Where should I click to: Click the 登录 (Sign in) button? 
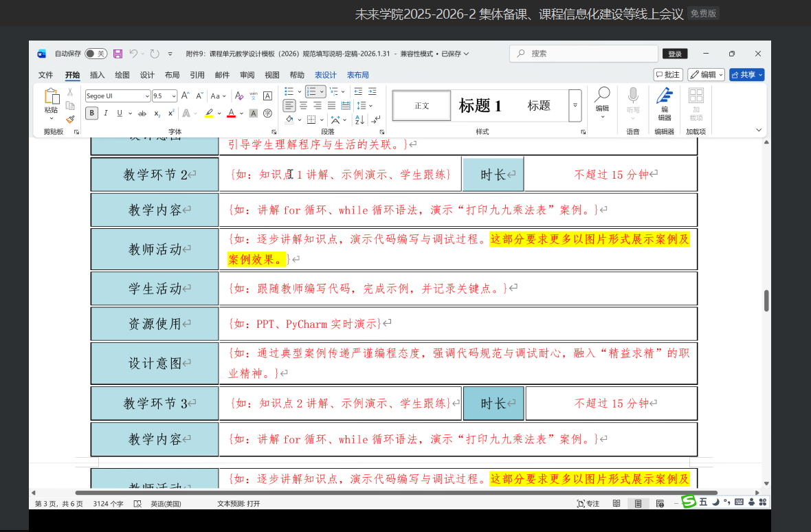pos(674,54)
